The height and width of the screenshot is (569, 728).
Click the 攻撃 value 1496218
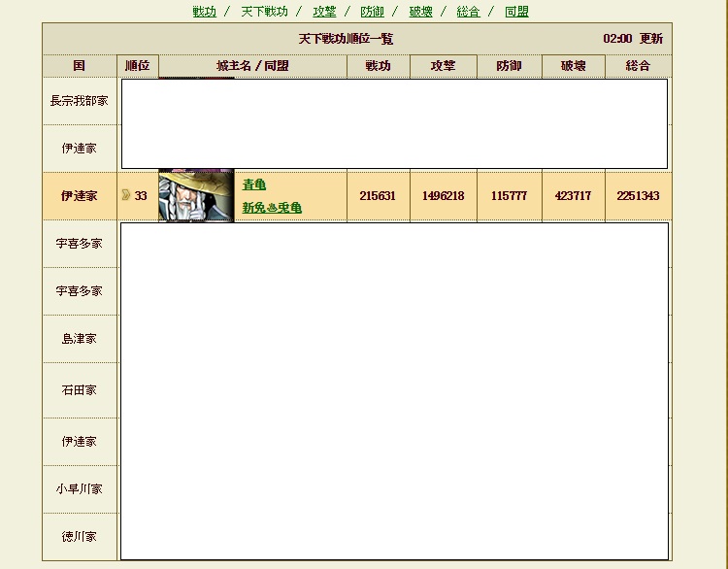point(443,195)
